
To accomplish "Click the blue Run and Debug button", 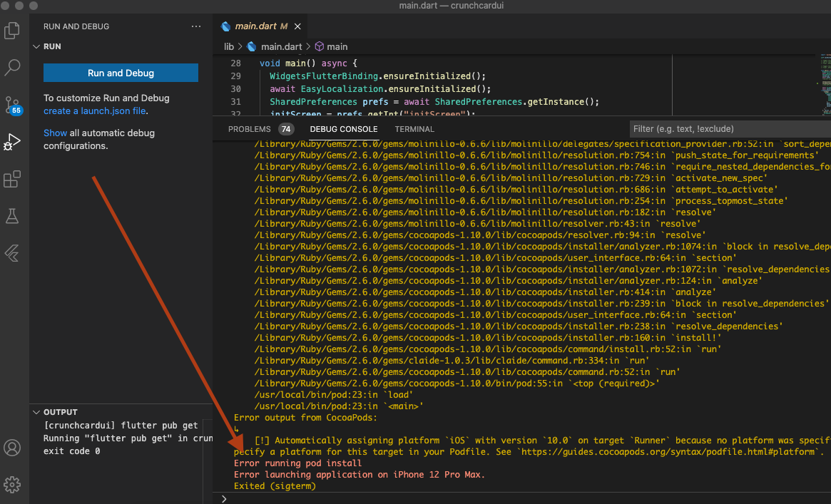I will [121, 73].
